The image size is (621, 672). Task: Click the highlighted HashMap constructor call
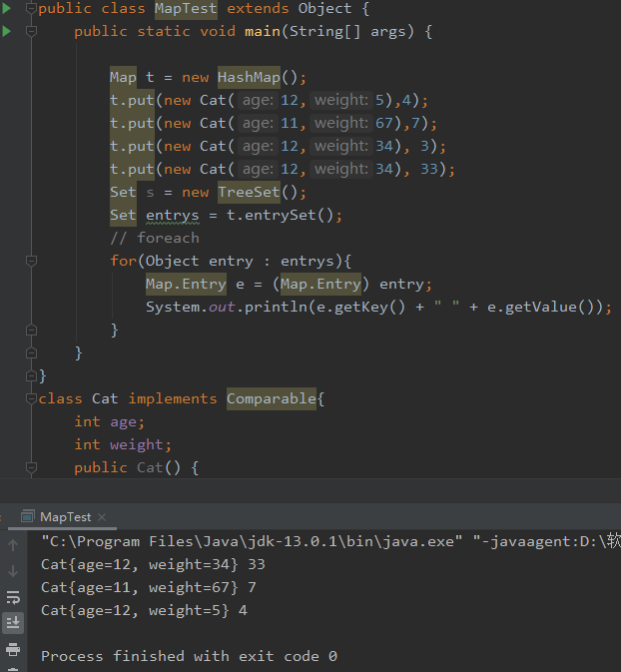[249, 77]
